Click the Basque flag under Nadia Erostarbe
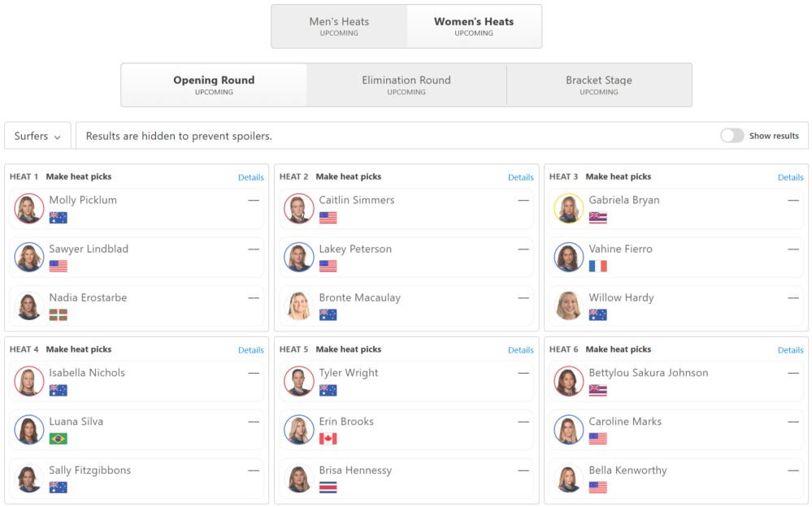The image size is (812, 507). (x=58, y=315)
